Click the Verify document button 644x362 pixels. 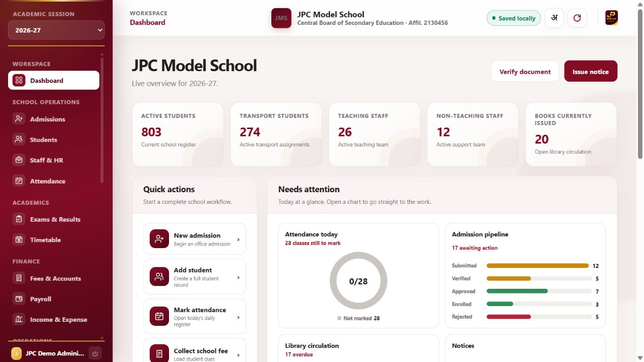click(525, 71)
